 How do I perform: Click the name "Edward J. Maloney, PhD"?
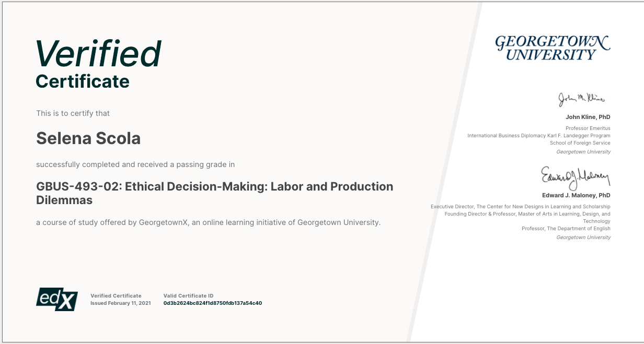coord(576,195)
